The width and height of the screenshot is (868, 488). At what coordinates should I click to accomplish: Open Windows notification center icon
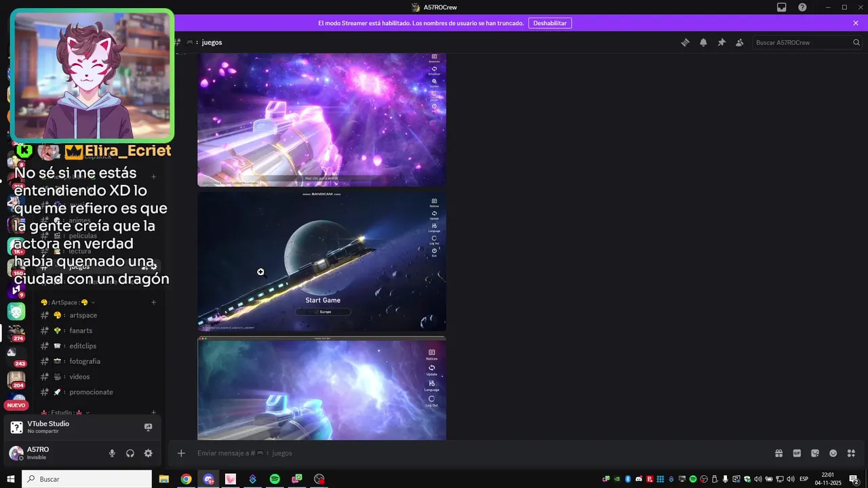(x=854, y=479)
